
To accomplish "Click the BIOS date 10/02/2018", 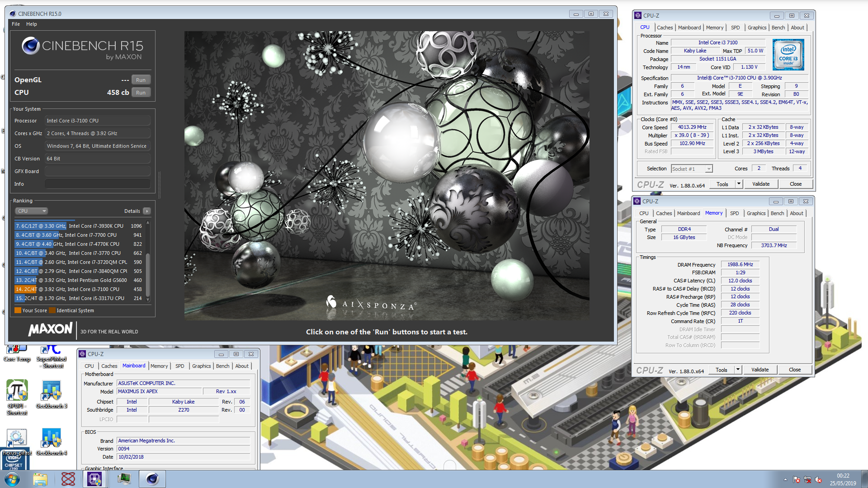I will click(184, 457).
